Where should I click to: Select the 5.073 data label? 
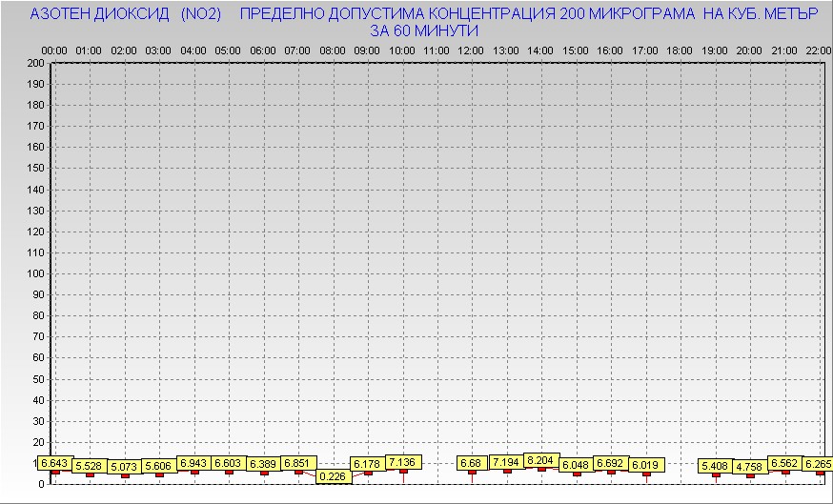pos(125,467)
